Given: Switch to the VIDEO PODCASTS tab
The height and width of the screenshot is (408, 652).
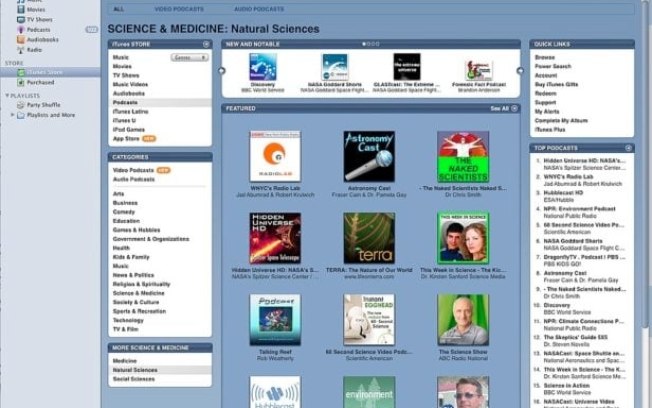Looking at the screenshot, I should pyautogui.click(x=179, y=9).
